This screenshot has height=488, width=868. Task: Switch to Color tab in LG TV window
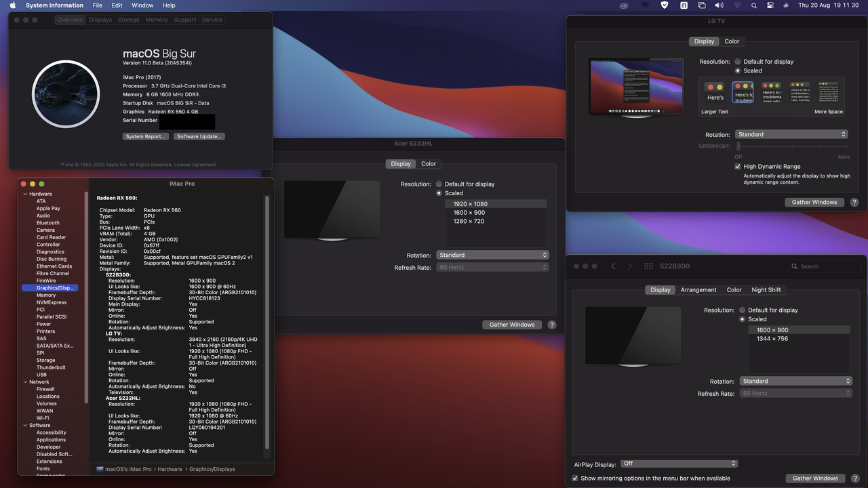732,41
